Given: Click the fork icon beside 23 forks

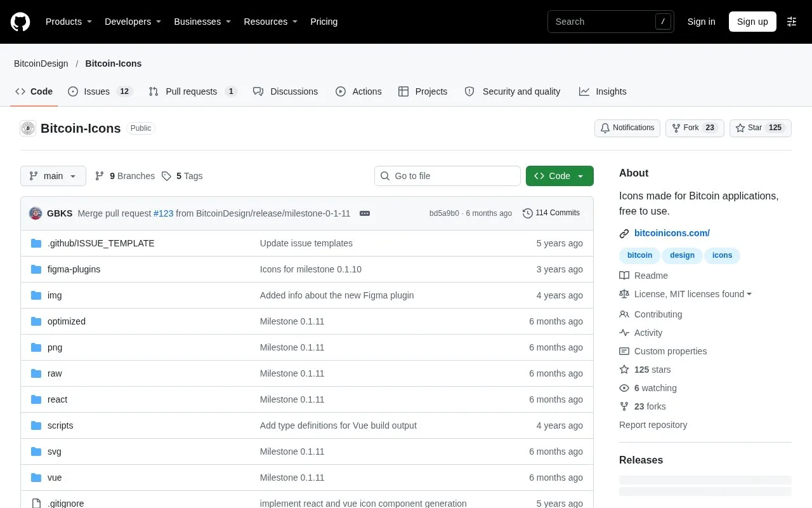Looking at the screenshot, I should (x=624, y=406).
